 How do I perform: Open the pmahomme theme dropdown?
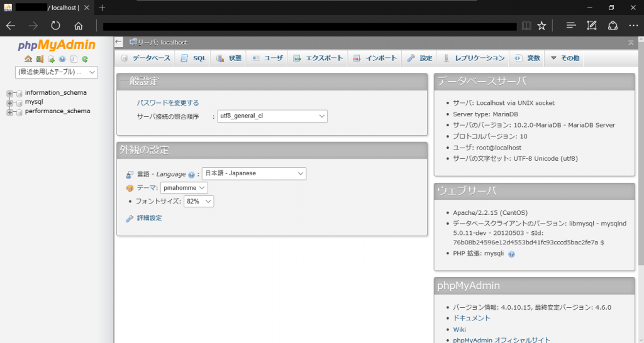(x=184, y=188)
